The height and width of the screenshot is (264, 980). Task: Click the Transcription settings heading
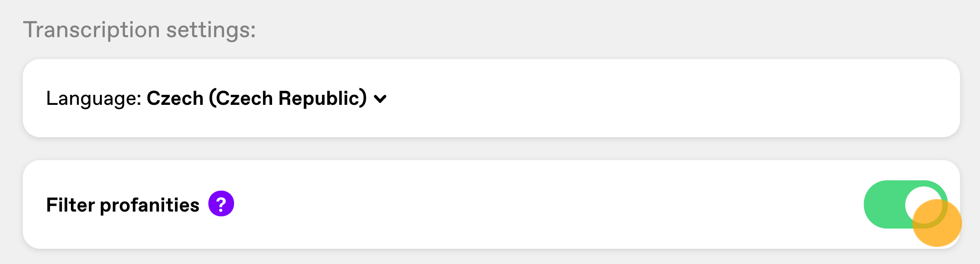[x=139, y=30]
